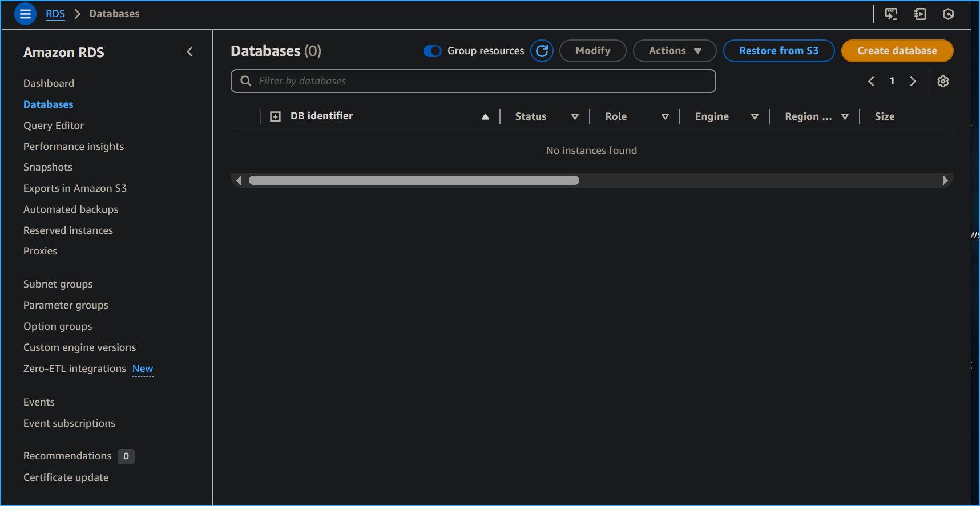Sort by Status column arrow

(x=575, y=116)
